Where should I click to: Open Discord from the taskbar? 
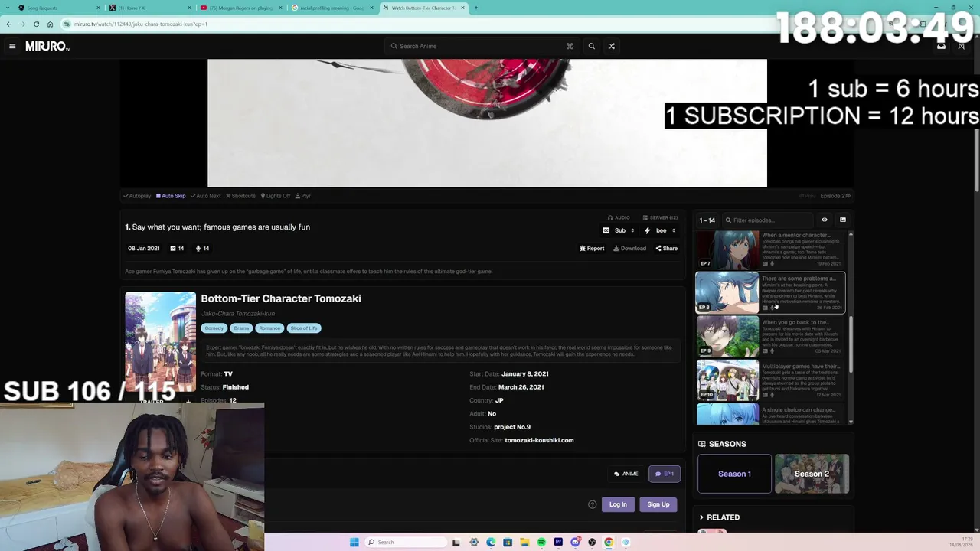pyautogui.click(x=575, y=543)
